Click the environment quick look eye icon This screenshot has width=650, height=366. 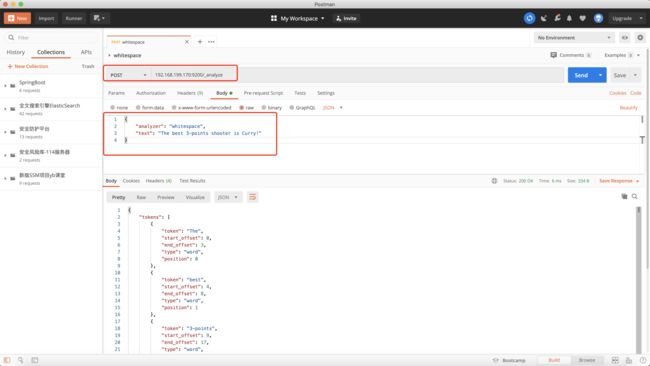(624, 38)
